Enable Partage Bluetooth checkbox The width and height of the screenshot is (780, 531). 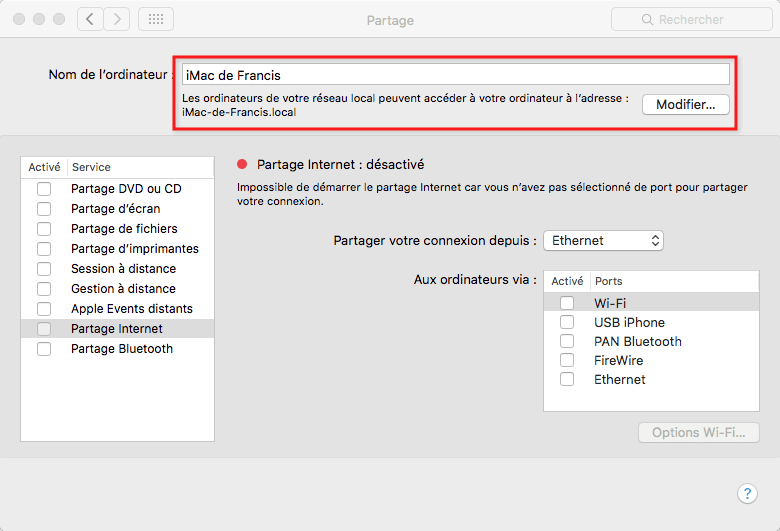pyautogui.click(x=44, y=349)
